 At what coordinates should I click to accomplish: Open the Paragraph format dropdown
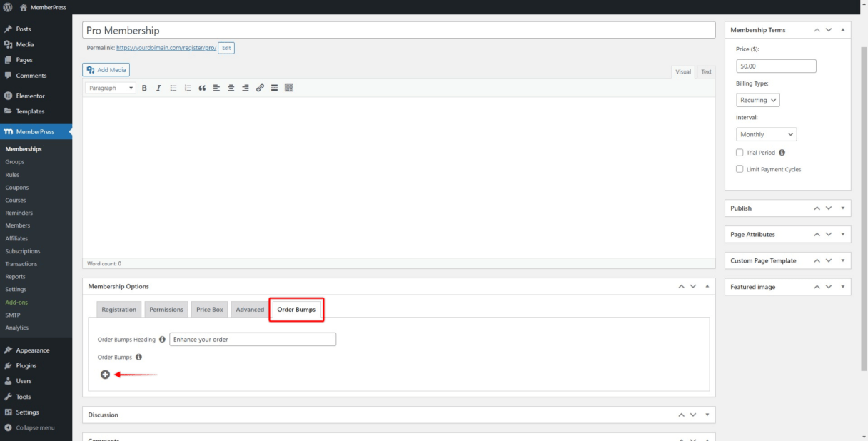click(x=111, y=88)
